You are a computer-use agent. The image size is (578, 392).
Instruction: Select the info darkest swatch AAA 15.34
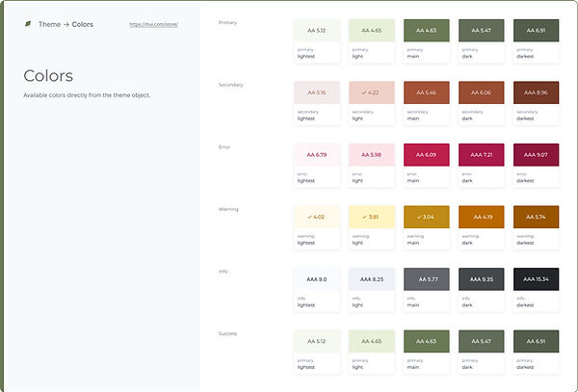pyautogui.click(x=536, y=279)
